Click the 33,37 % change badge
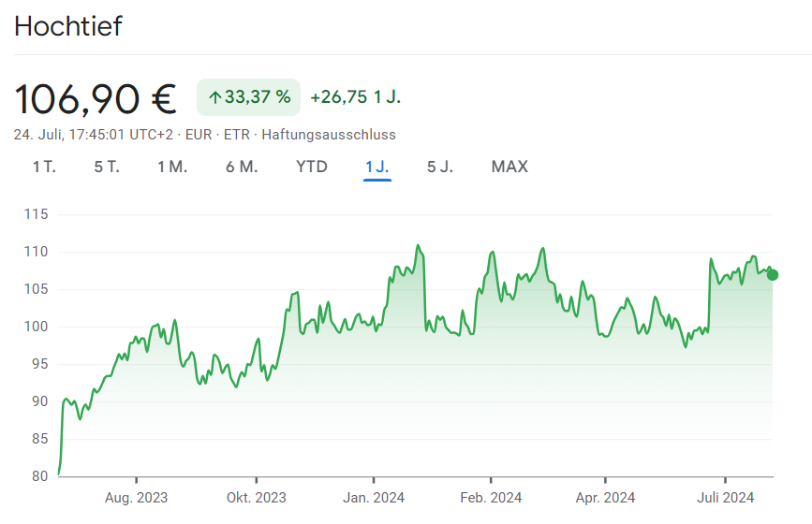 pos(248,97)
